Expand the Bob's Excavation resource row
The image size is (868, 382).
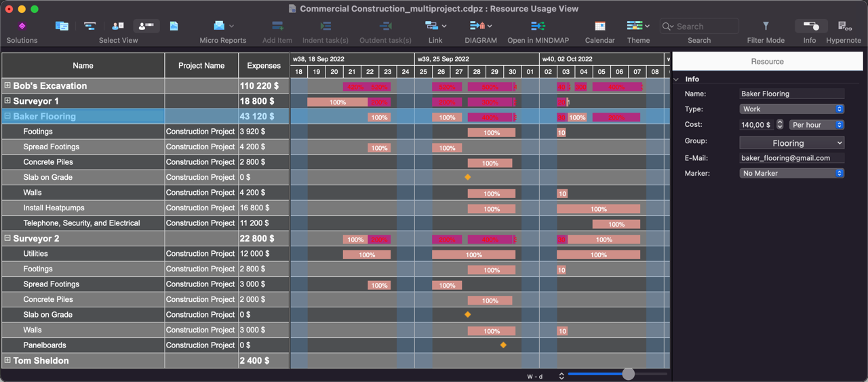pyautogui.click(x=7, y=85)
